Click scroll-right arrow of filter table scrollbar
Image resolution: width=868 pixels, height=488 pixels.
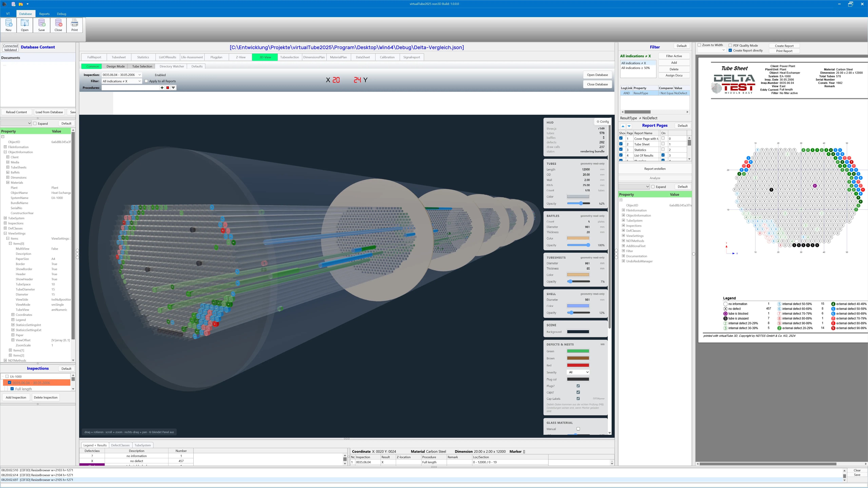(x=687, y=112)
